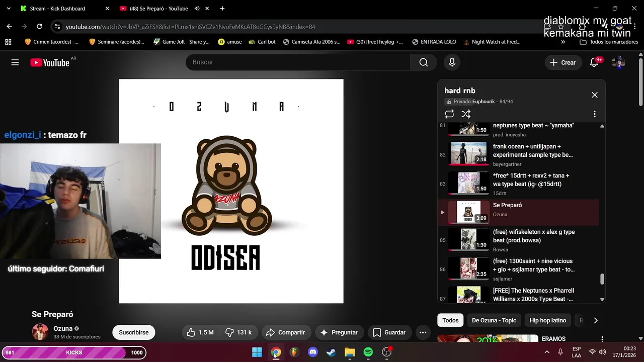Select the Todos filter chip
This screenshot has width=644, height=362.
[450, 320]
